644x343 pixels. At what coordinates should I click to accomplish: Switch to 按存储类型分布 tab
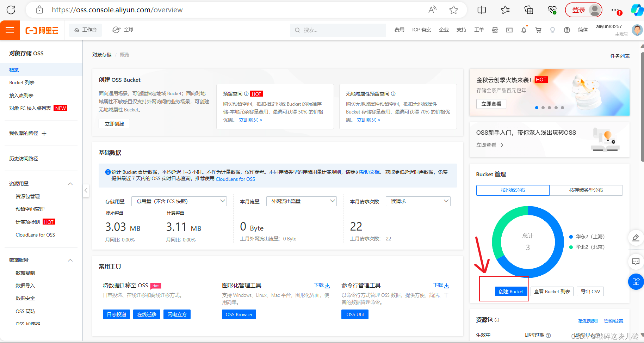[586, 190]
